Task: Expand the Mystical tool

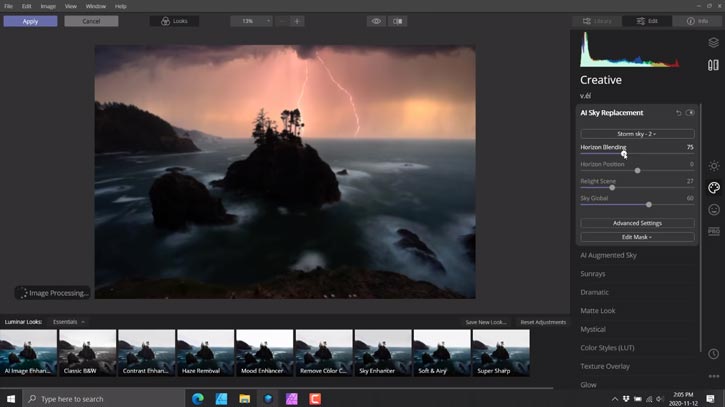Action: 593,329
